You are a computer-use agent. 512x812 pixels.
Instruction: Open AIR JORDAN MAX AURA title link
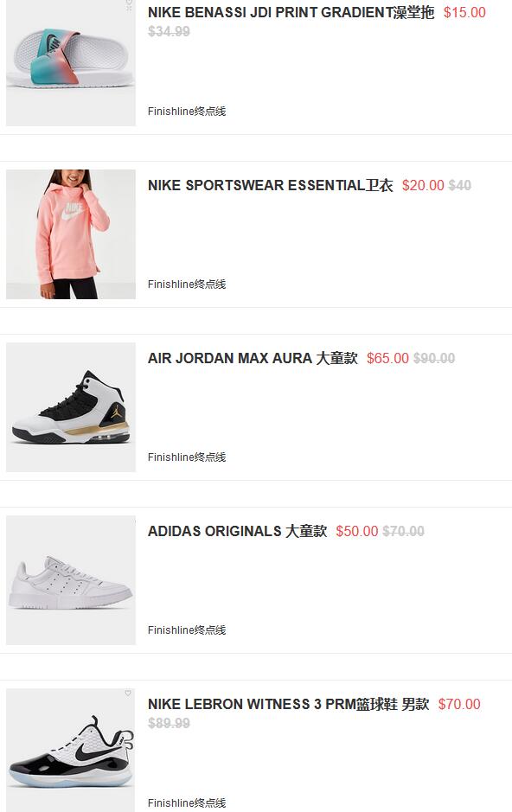(253, 358)
